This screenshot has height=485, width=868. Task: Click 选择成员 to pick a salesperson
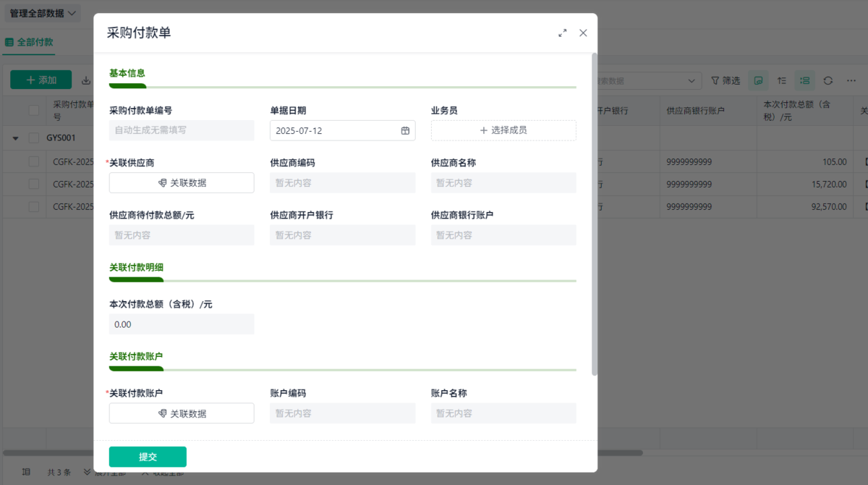tap(503, 130)
